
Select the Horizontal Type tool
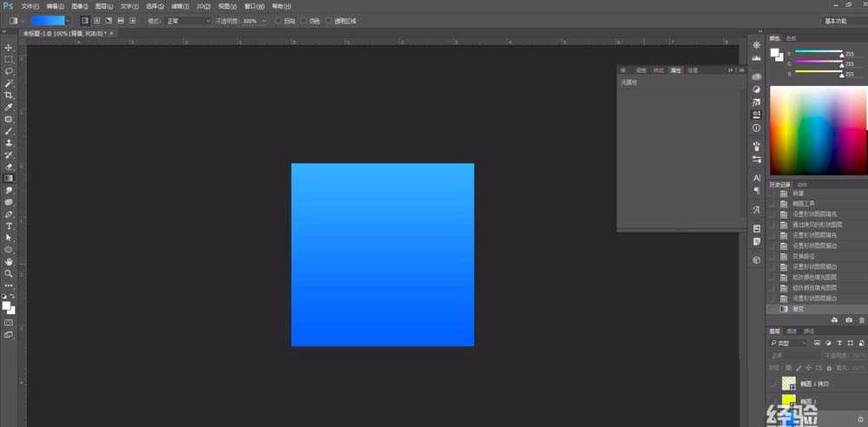pyautogui.click(x=9, y=226)
